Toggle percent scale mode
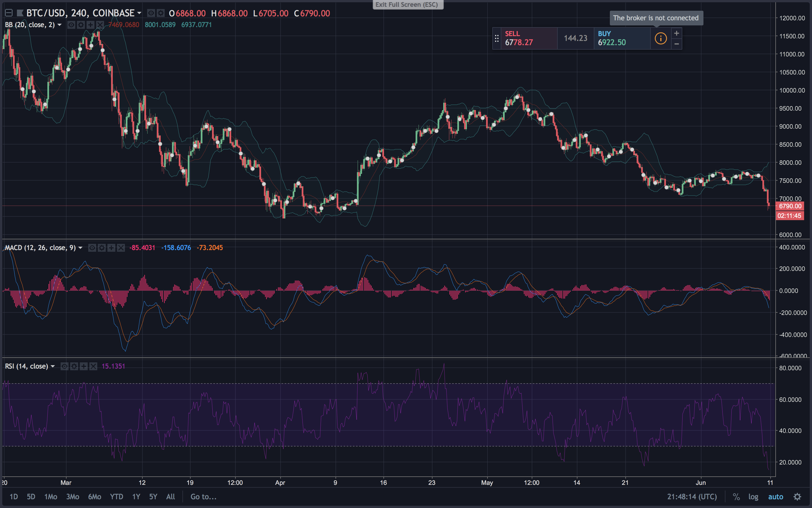This screenshot has height=508, width=812. [x=736, y=497]
